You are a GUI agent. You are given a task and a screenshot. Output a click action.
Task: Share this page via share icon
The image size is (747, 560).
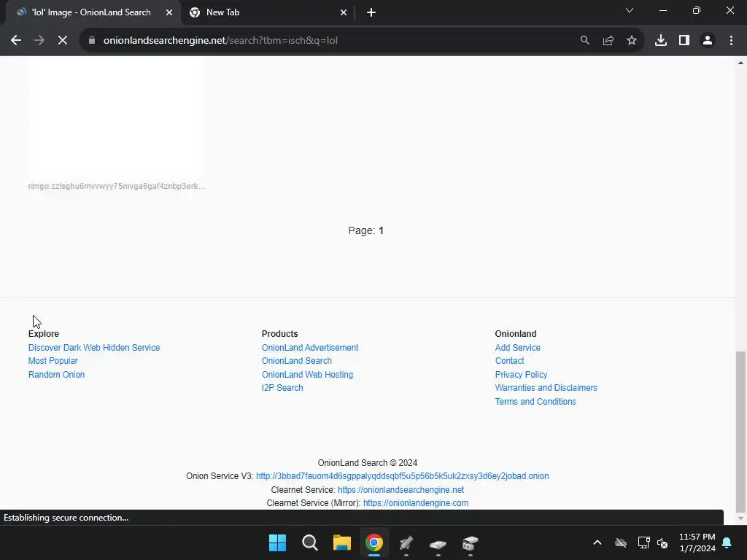(608, 41)
